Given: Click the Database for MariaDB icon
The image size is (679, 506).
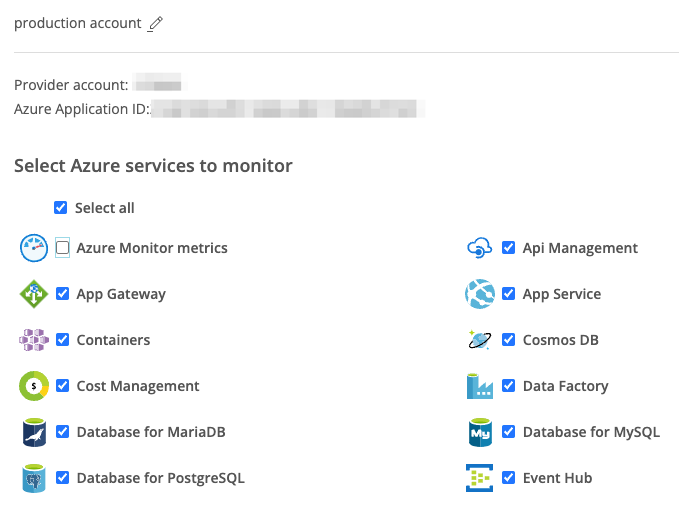Looking at the screenshot, I should 34,432.
